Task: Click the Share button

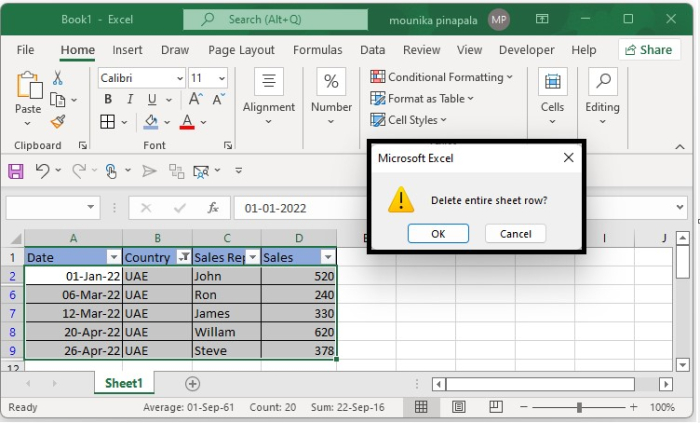Action: click(x=649, y=50)
